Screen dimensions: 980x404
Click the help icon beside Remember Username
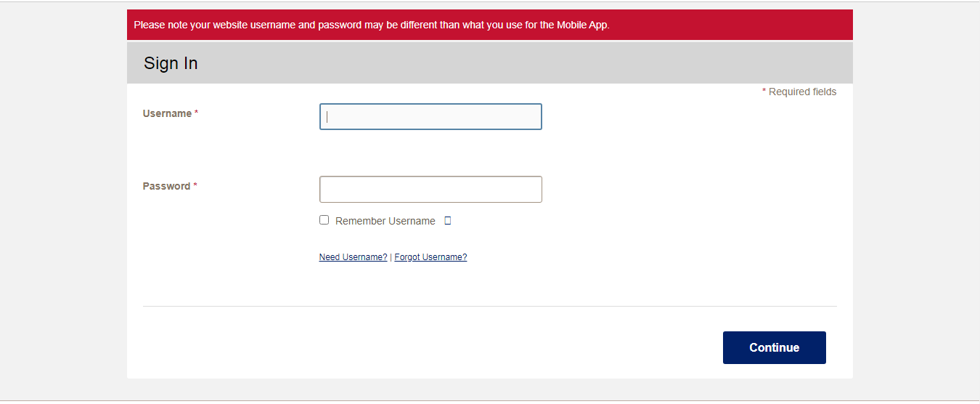[x=448, y=221]
